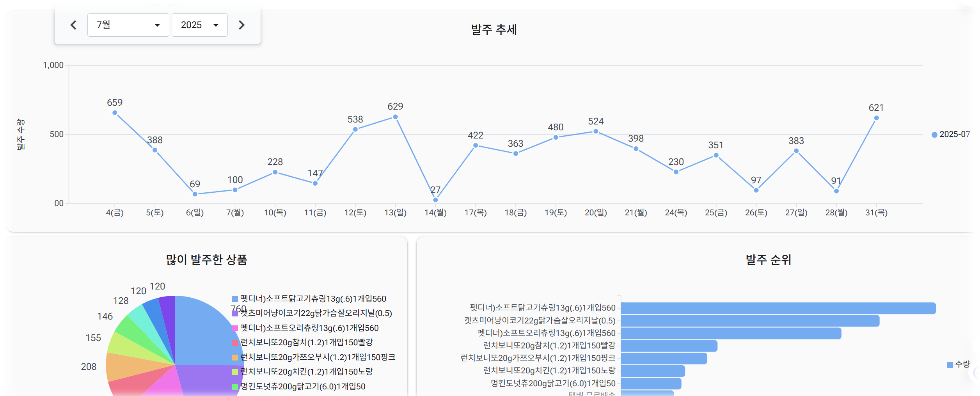
Task: Click the 659 data point on 4(금)
Action: pos(115,113)
